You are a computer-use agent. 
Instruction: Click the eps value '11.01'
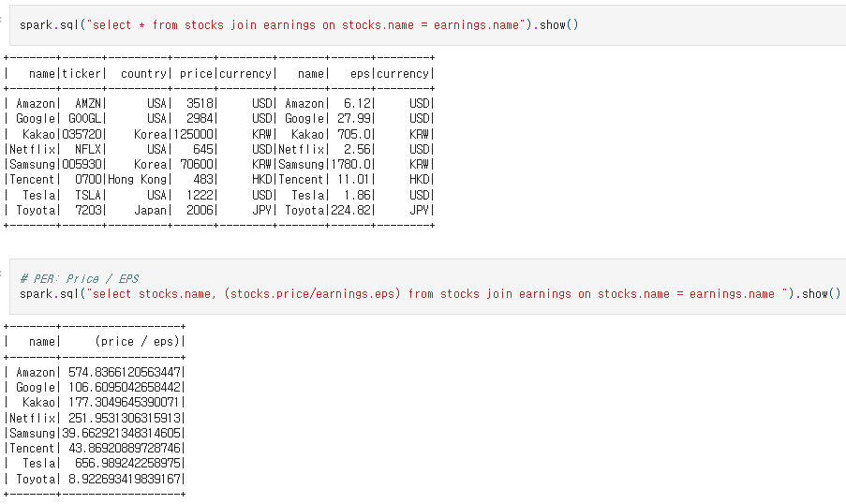pos(354,180)
